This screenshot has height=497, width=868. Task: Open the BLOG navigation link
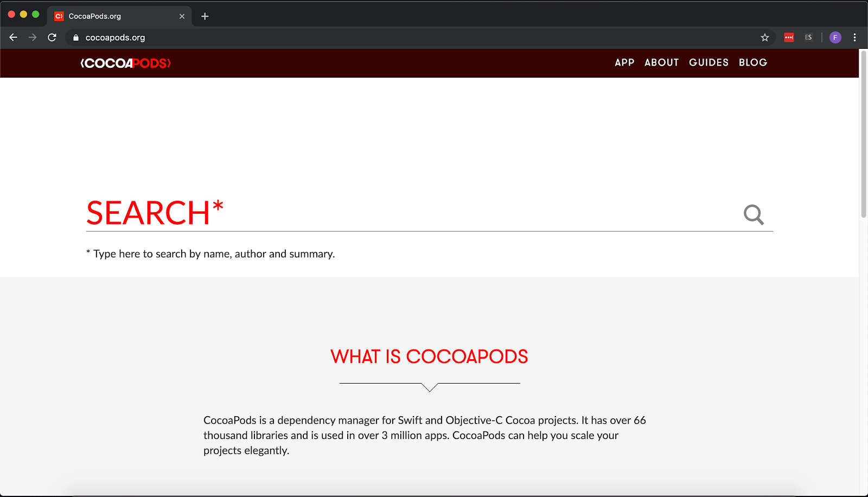coord(753,62)
